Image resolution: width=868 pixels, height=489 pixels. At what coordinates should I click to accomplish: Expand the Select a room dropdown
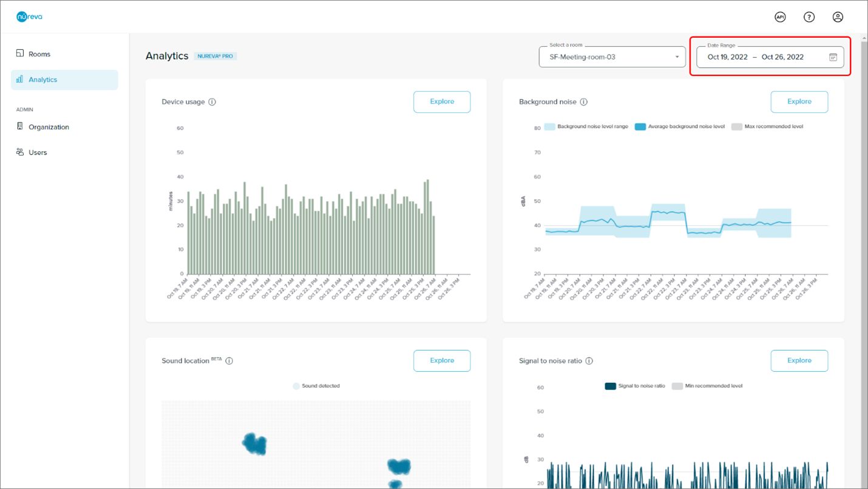click(612, 56)
